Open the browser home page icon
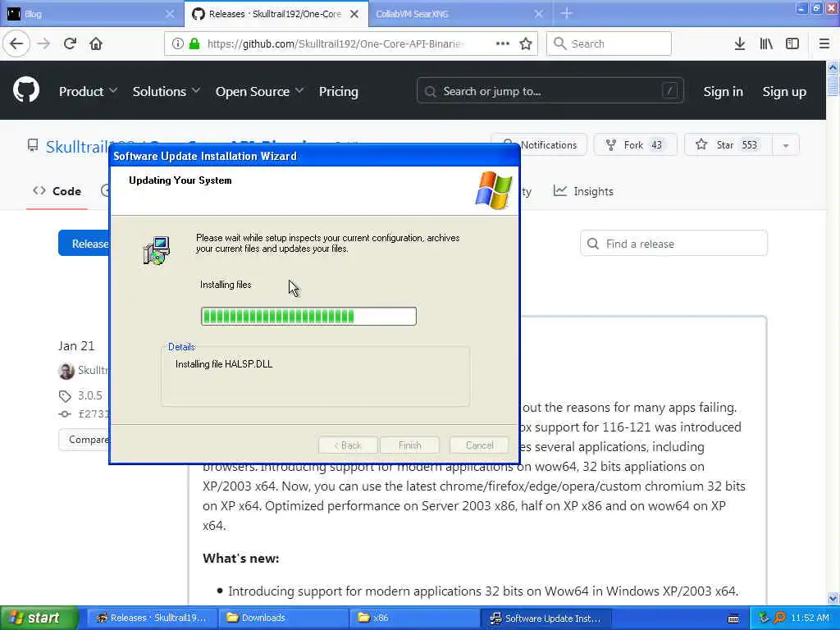 [x=96, y=44]
